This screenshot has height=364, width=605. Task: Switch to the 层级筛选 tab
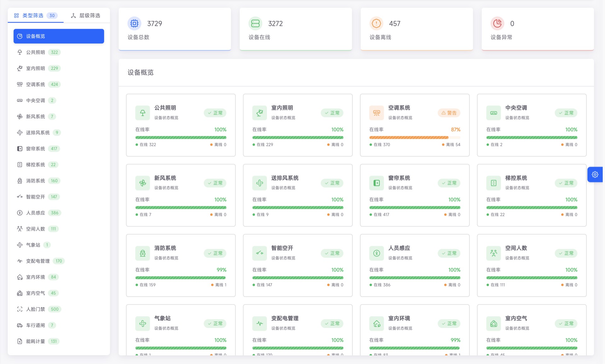tap(86, 15)
